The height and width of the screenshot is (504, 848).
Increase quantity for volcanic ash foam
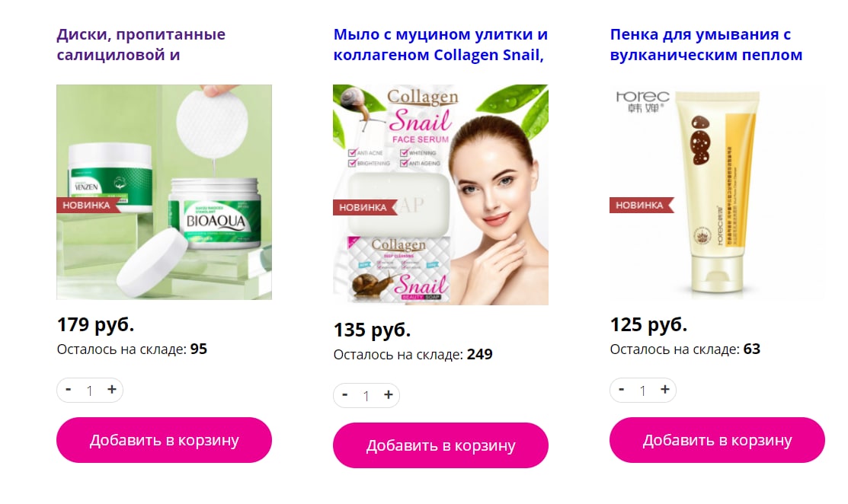664,390
